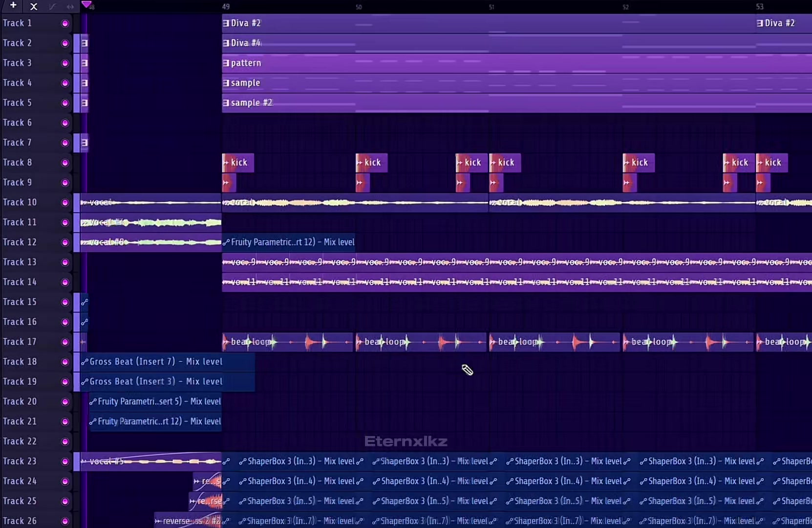Open the clip menu of sample #2

click(x=226, y=103)
